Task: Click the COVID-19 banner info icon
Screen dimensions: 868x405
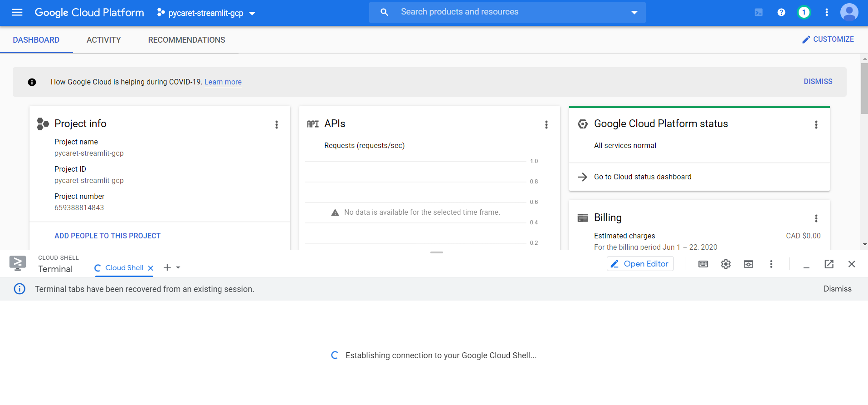Action: [x=32, y=82]
